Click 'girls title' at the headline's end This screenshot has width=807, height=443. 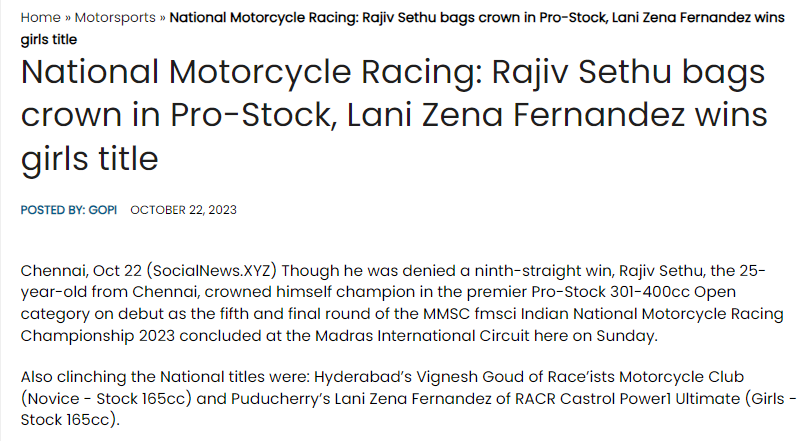pos(89,158)
